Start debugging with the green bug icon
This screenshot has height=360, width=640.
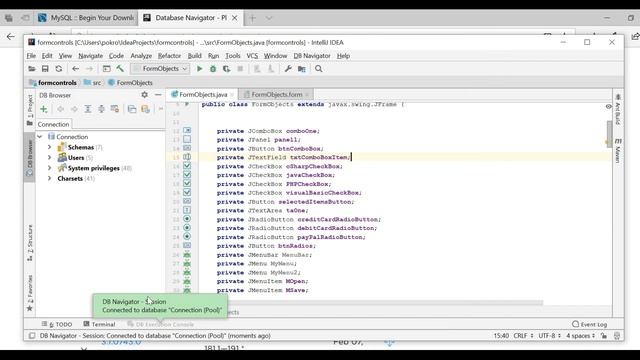pos(213,69)
